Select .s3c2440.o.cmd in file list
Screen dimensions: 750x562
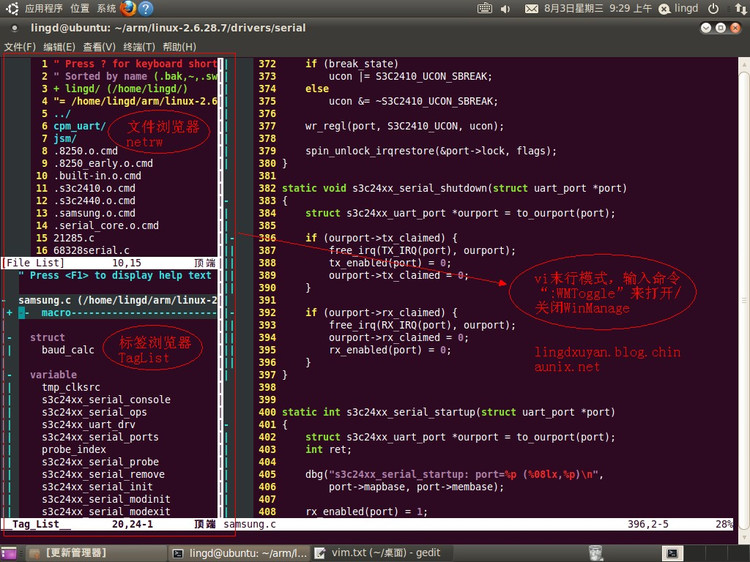94,201
